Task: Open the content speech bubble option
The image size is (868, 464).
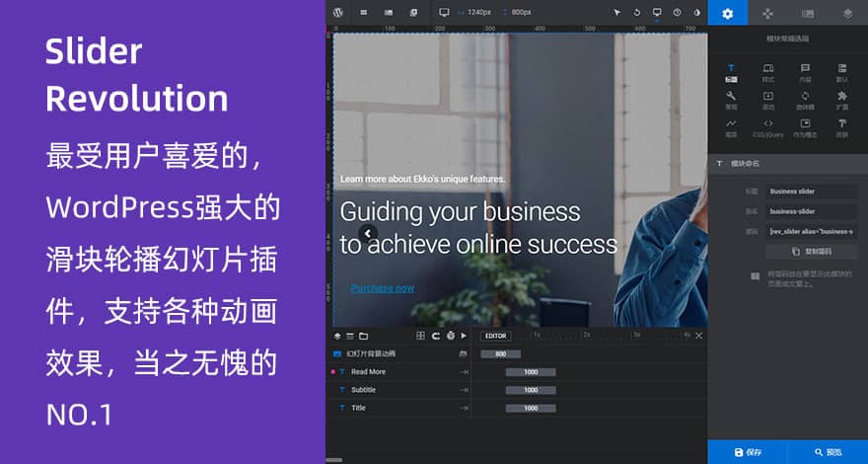Action: (806, 73)
